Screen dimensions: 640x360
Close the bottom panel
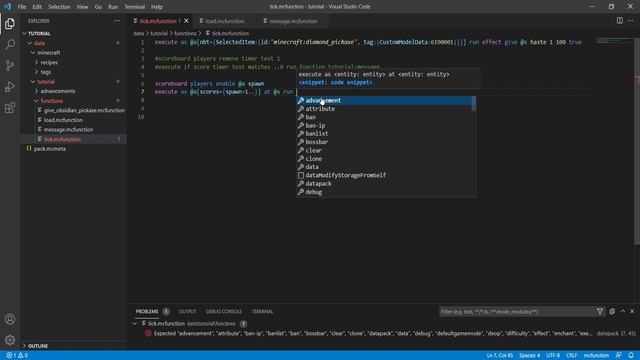pyautogui.click(x=632, y=311)
